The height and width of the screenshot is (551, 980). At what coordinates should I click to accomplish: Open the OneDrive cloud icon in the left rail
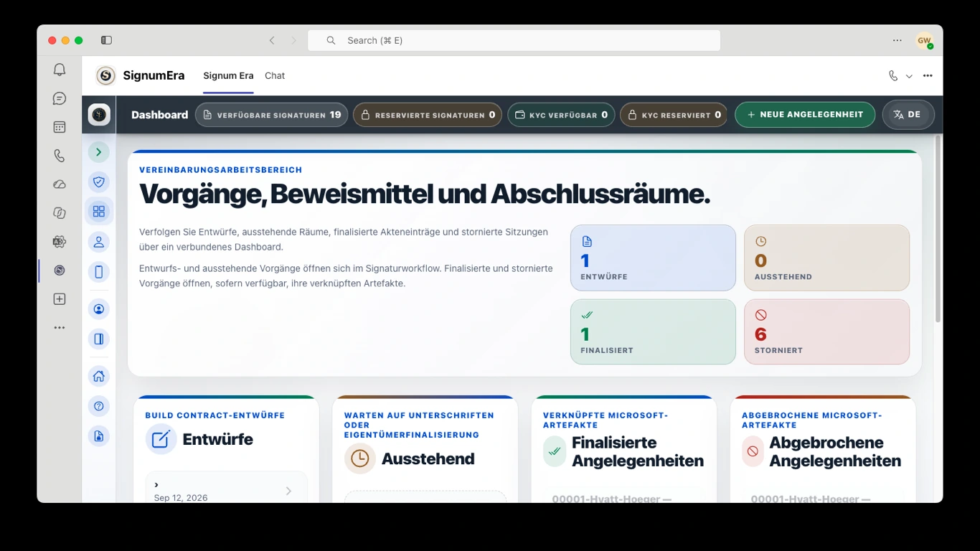click(60, 184)
